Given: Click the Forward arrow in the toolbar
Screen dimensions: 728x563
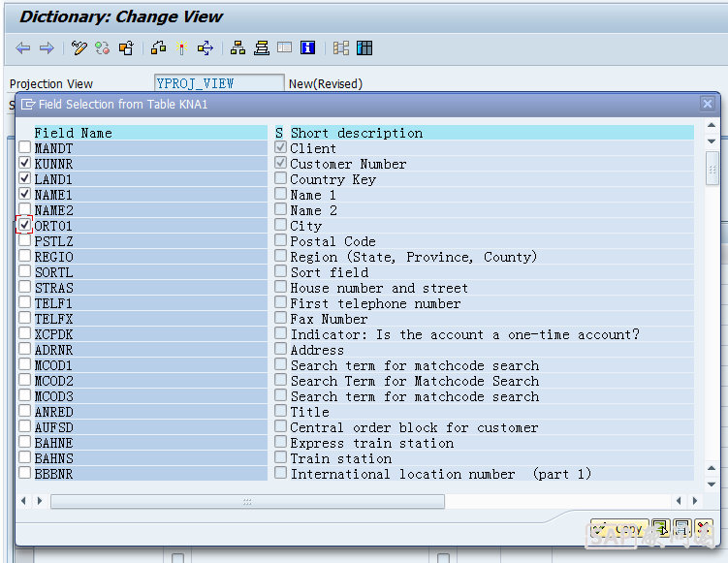Looking at the screenshot, I should click(46, 48).
